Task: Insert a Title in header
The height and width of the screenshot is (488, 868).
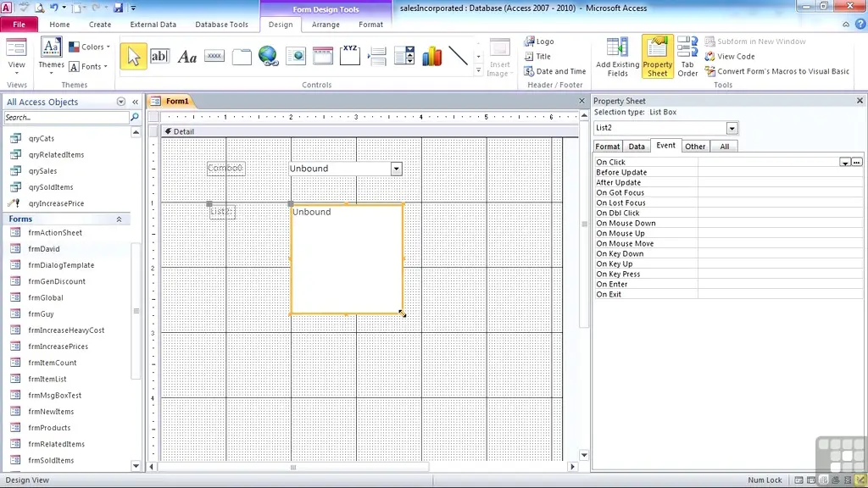Action: tap(537, 57)
